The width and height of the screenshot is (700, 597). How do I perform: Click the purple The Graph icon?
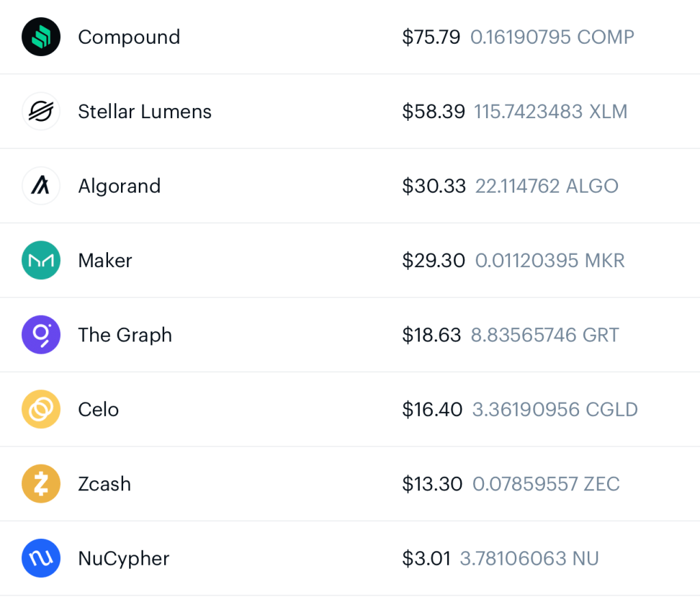pyautogui.click(x=41, y=335)
